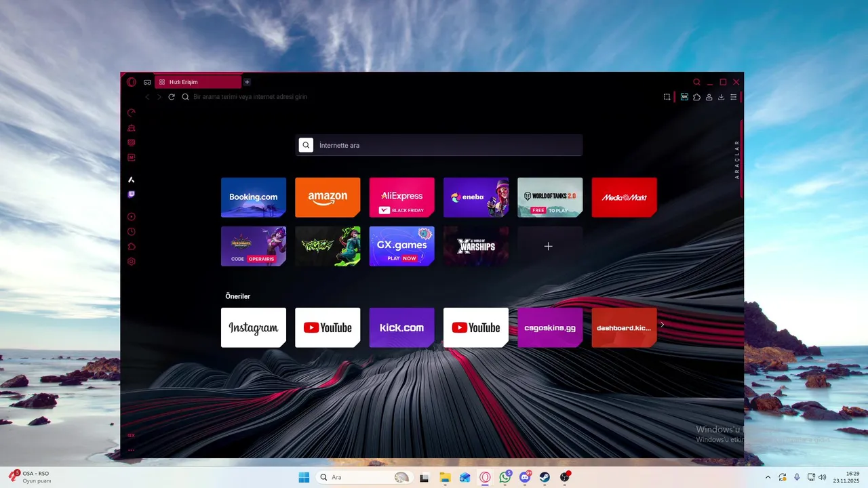The image size is (868, 488).
Task: Open Easy Setup sliders icon
Action: click(x=733, y=97)
